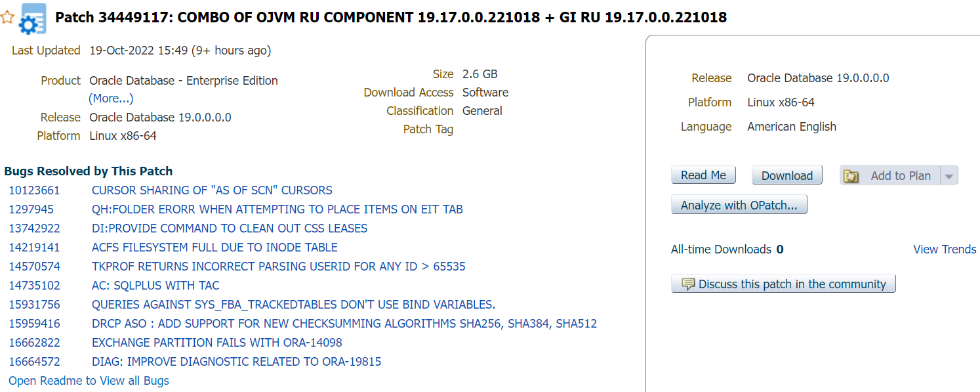980x392 pixels.
Task: Open Open Readme to View all Bugs
Action: [89, 381]
